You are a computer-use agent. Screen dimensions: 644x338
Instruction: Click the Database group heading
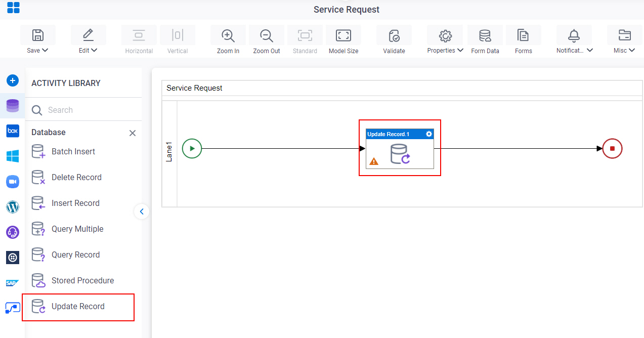tap(49, 132)
